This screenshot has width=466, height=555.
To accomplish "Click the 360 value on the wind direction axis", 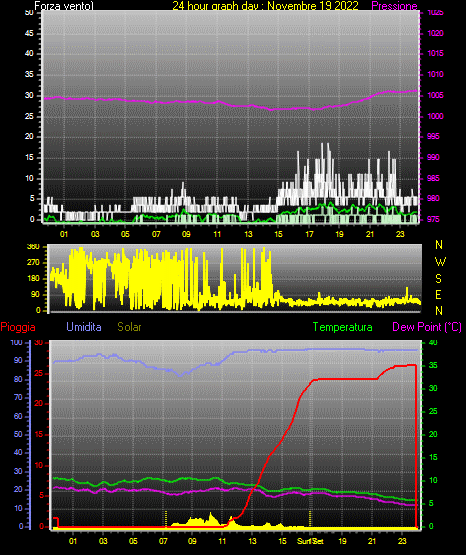I will point(33,247).
